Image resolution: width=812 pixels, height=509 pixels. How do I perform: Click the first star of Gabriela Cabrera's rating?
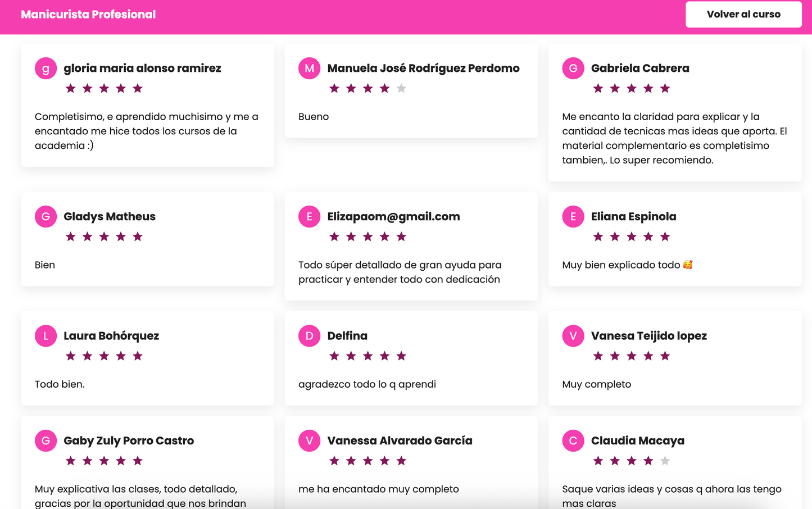coord(598,88)
